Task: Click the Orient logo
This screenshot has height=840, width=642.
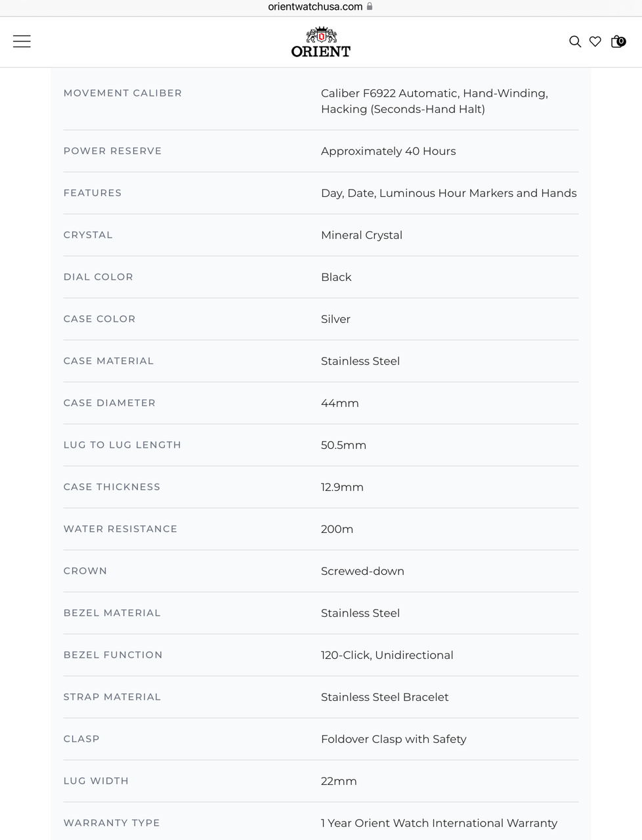Action: (x=320, y=43)
